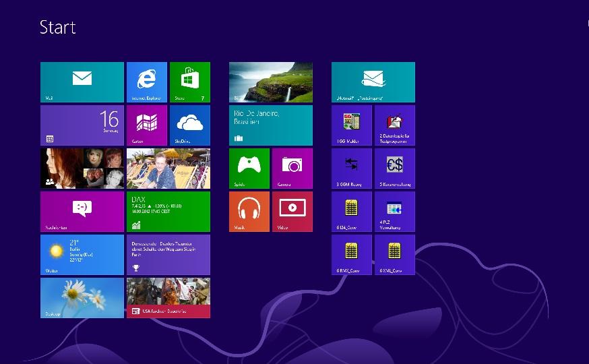Launch the 3 GGM tile with arrows icon
589x364 pixels.
click(352, 169)
